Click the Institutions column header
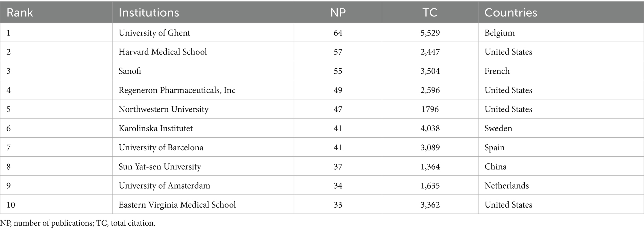The image size is (644, 230). pyautogui.click(x=149, y=12)
